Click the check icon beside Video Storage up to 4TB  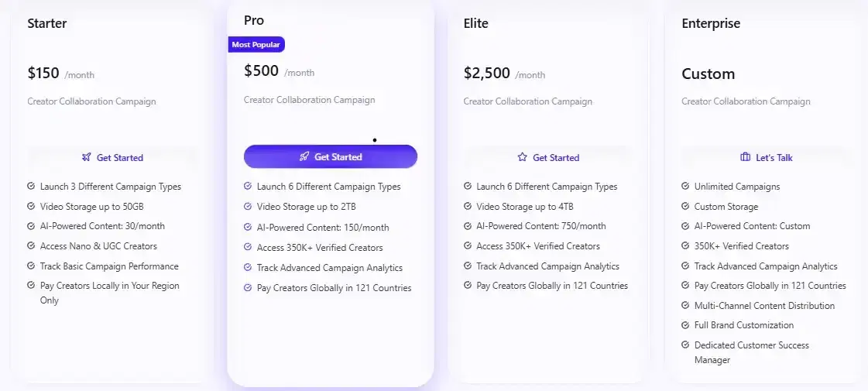[468, 207]
